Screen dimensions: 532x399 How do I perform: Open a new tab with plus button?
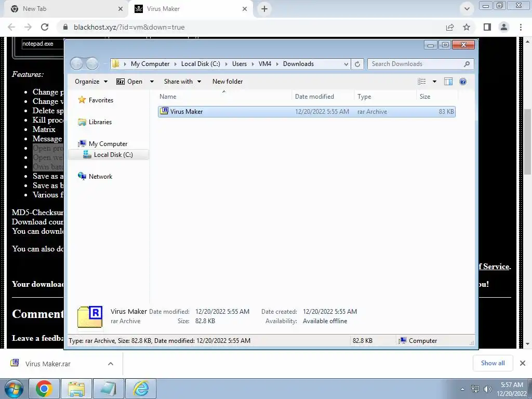click(264, 9)
